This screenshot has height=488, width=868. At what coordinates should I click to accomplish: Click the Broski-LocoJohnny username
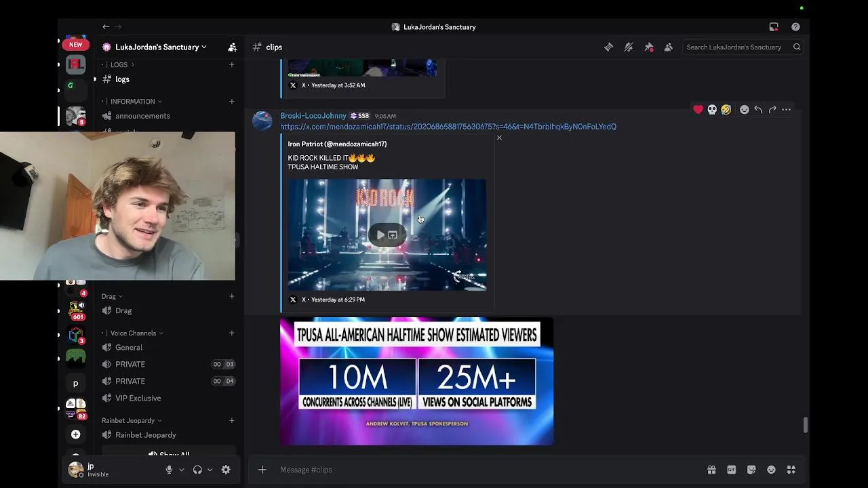(x=313, y=116)
